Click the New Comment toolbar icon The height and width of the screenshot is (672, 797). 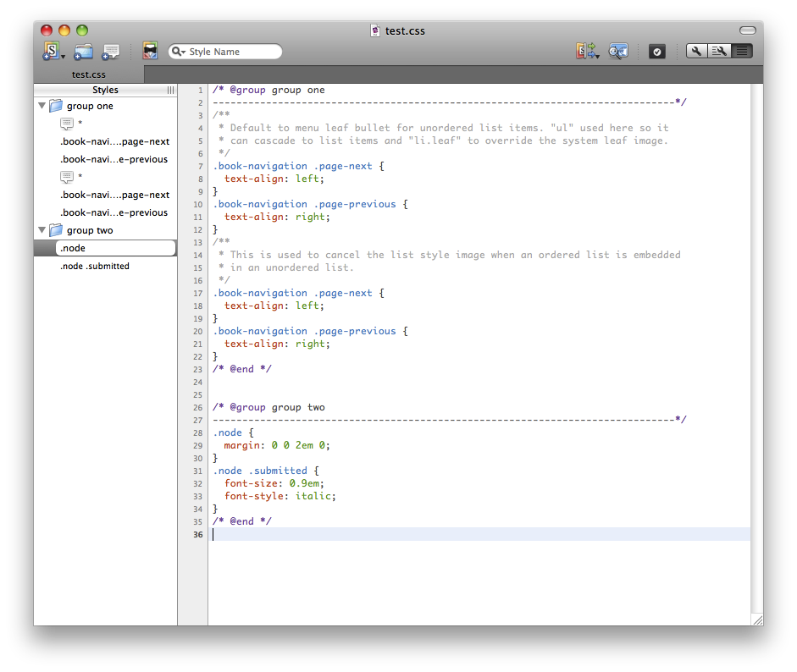[x=111, y=52]
